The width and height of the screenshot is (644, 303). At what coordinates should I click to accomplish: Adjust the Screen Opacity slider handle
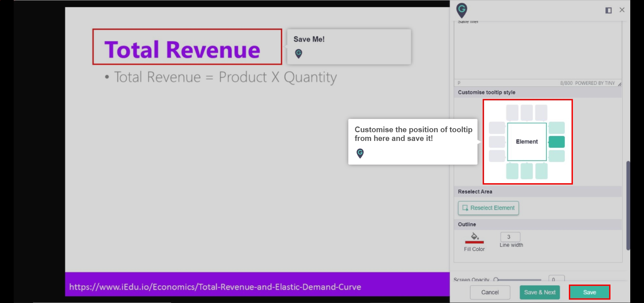[x=496, y=280]
